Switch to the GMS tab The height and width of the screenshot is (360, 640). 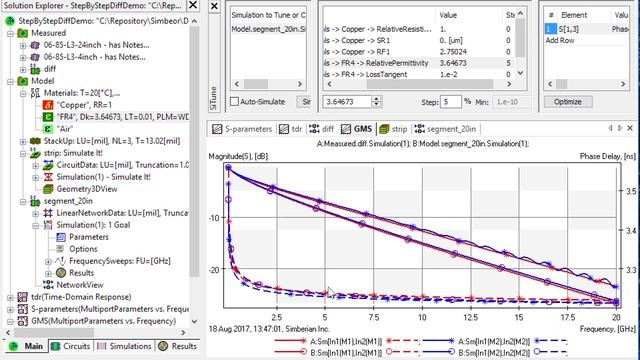(x=356, y=129)
